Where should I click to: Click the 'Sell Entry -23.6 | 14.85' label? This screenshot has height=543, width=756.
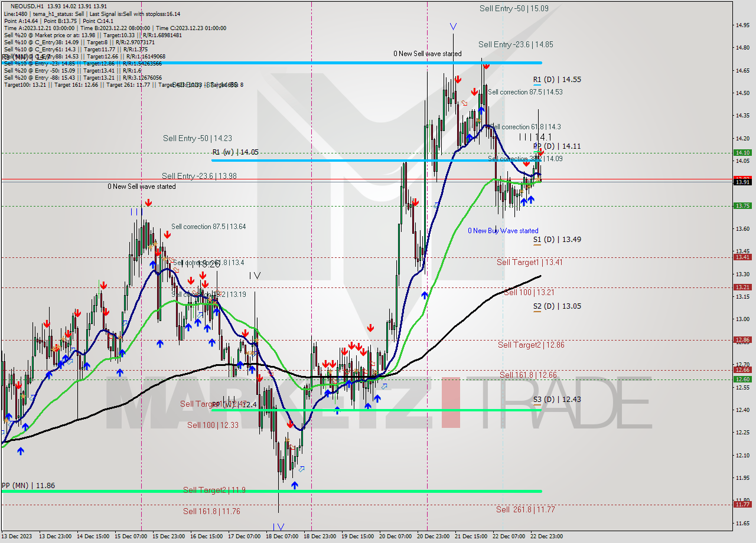coord(516,44)
